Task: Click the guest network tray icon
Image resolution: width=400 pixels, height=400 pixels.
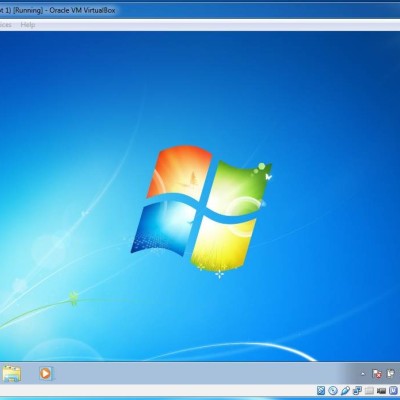Action: click(390, 374)
